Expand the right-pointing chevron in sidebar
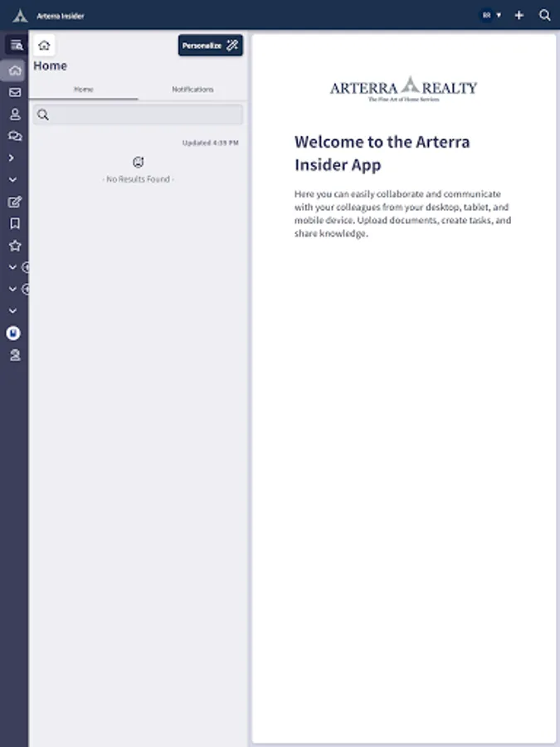The image size is (560, 747). [x=12, y=158]
